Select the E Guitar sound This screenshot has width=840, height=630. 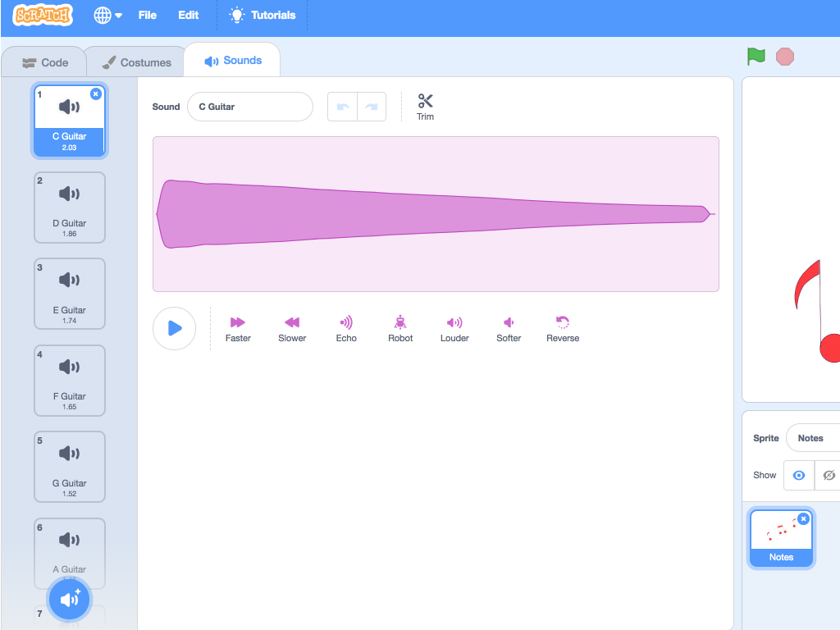click(x=69, y=294)
